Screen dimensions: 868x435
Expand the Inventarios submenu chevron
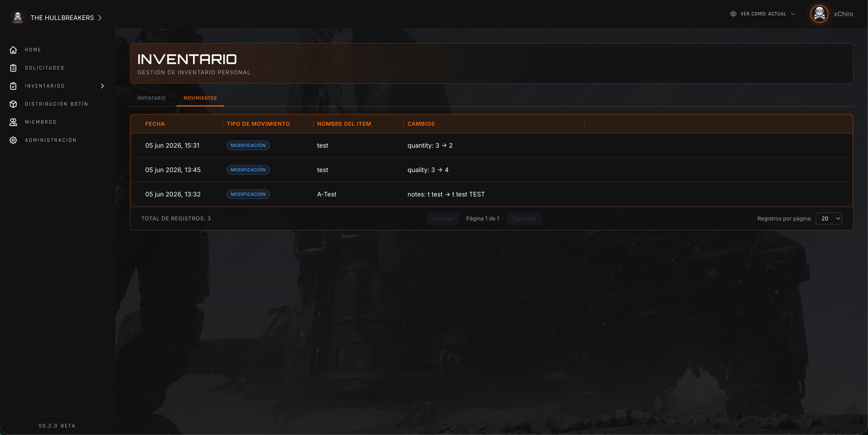pyautogui.click(x=103, y=86)
